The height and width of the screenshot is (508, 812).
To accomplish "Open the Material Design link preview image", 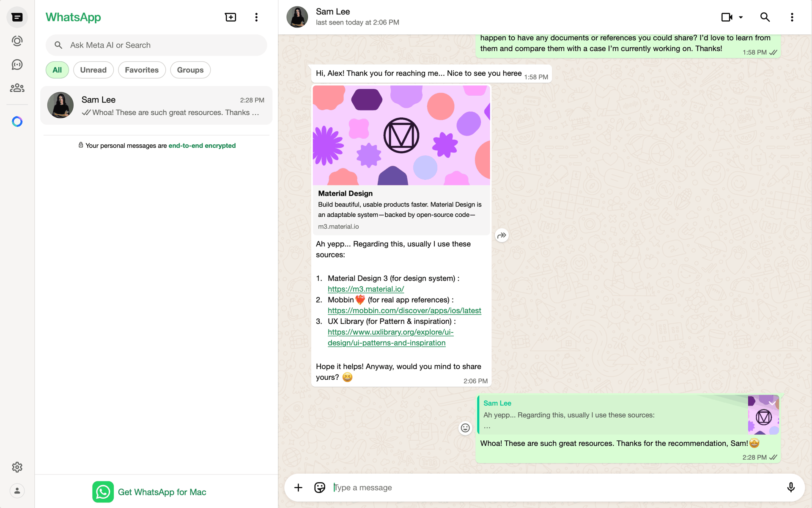I will (401, 135).
